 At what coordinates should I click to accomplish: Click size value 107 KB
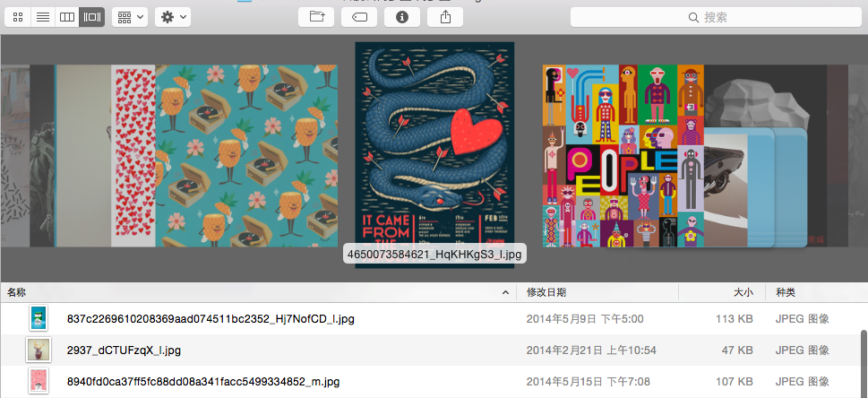[734, 382]
